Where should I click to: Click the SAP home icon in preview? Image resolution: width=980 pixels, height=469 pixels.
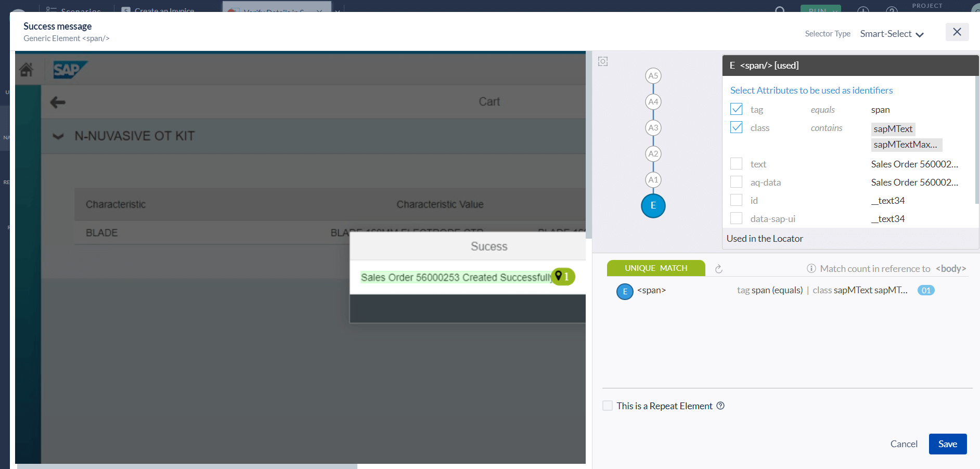point(27,69)
